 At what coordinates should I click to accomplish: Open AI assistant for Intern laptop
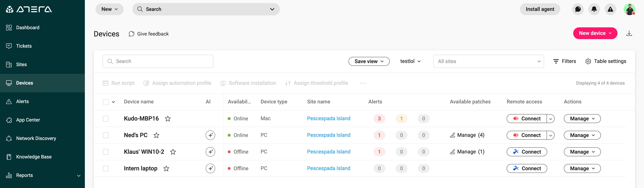(210, 169)
